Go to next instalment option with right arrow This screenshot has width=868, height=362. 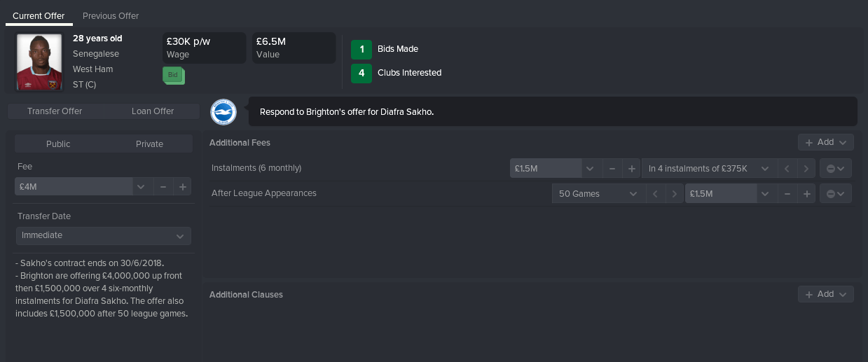[x=807, y=169]
